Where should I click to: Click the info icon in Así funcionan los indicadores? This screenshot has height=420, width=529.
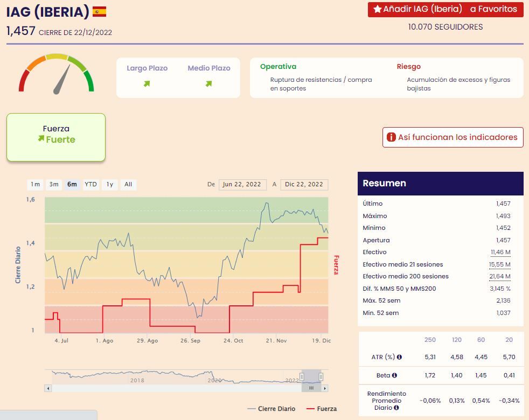point(391,137)
